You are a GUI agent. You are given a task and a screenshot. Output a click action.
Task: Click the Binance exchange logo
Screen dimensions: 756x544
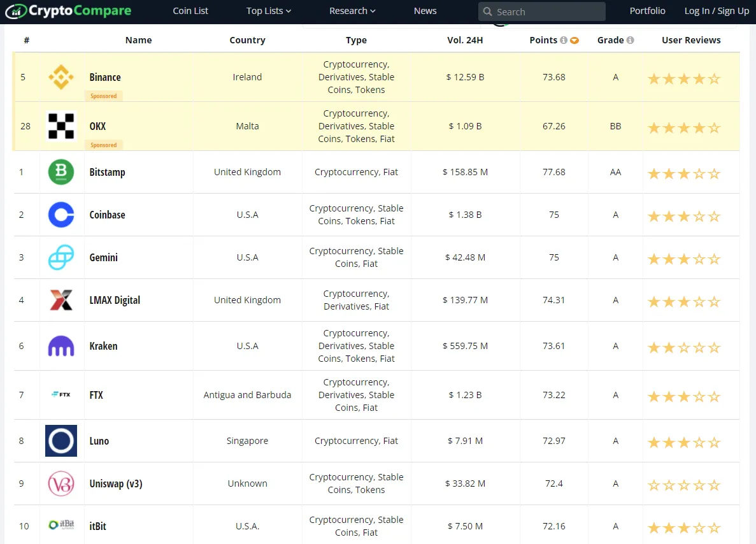pyautogui.click(x=61, y=77)
